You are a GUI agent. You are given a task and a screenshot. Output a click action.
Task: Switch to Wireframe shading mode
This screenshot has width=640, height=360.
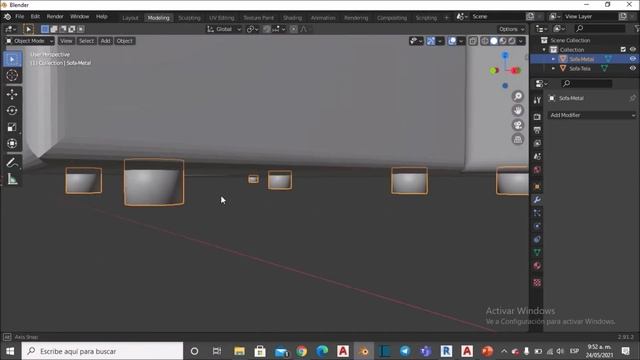(485, 41)
